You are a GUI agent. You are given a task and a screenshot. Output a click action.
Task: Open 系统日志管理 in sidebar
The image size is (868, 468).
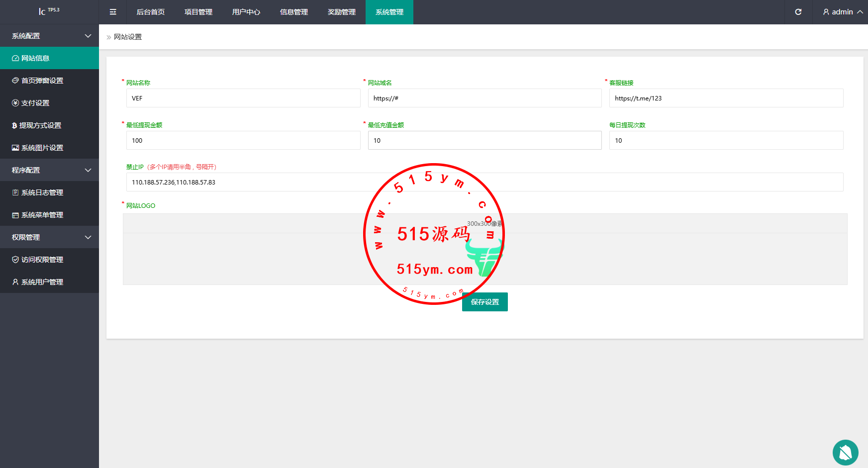(42, 192)
